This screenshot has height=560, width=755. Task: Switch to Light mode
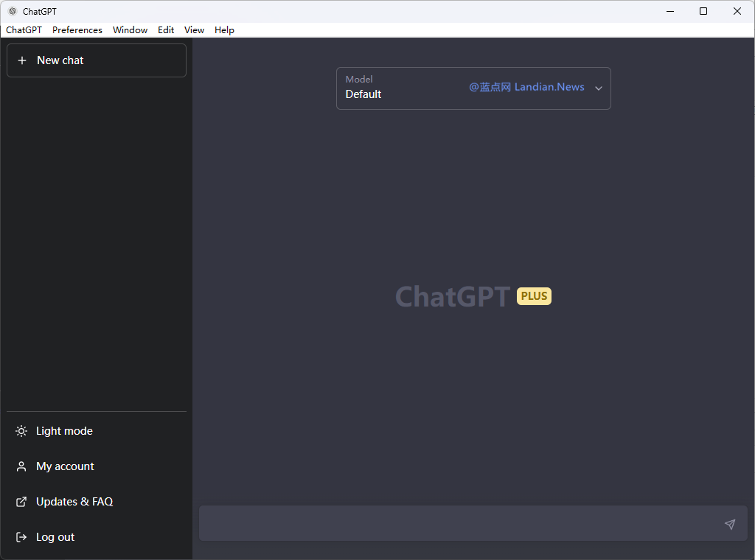(x=97, y=431)
